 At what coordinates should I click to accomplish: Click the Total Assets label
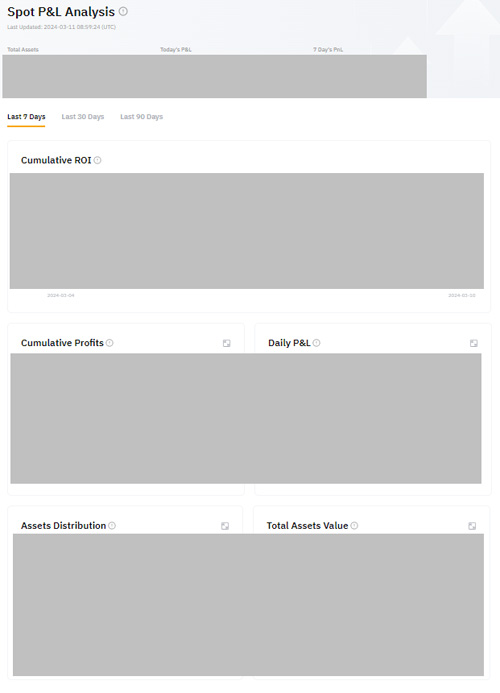pyautogui.click(x=23, y=50)
